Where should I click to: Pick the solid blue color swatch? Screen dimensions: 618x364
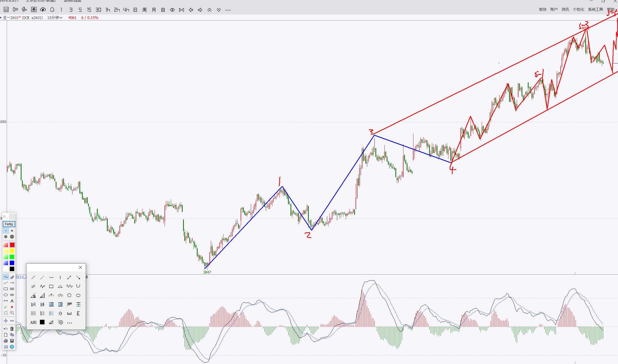click(12, 263)
